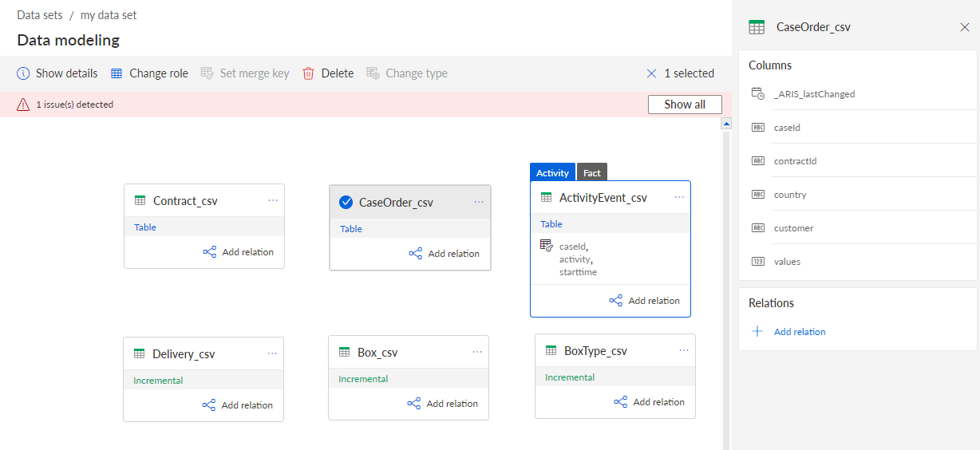Viewport: 980px width, 450px height.
Task: Open the Delivery_csv three-dot menu
Action: point(272,353)
